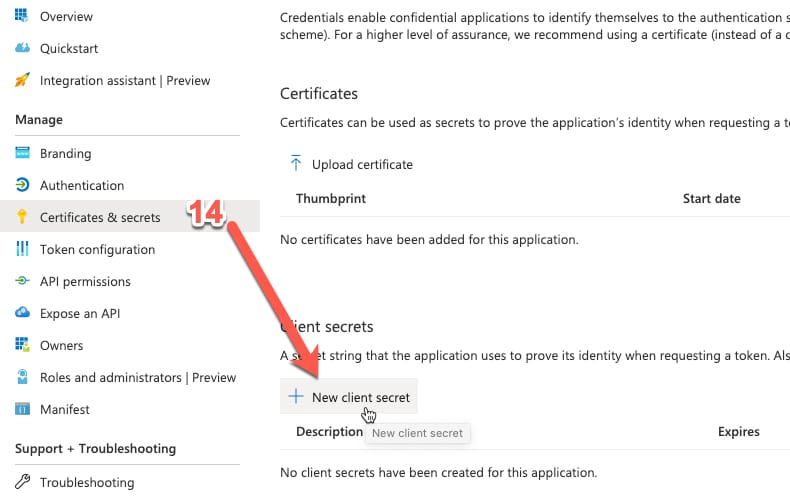The height and width of the screenshot is (503, 790).
Task: Click the Overview grid icon
Action: [22, 16]
